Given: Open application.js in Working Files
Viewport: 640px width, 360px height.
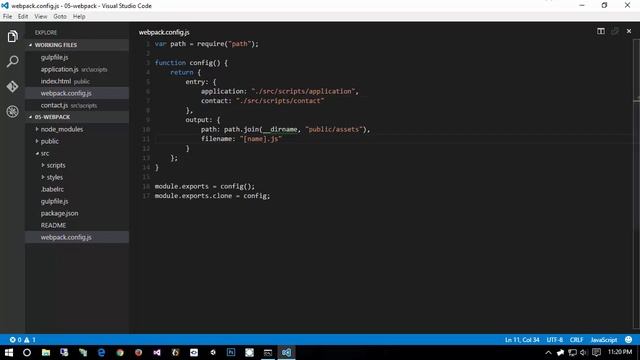Looking at the screenshot, I should (77, 69).
